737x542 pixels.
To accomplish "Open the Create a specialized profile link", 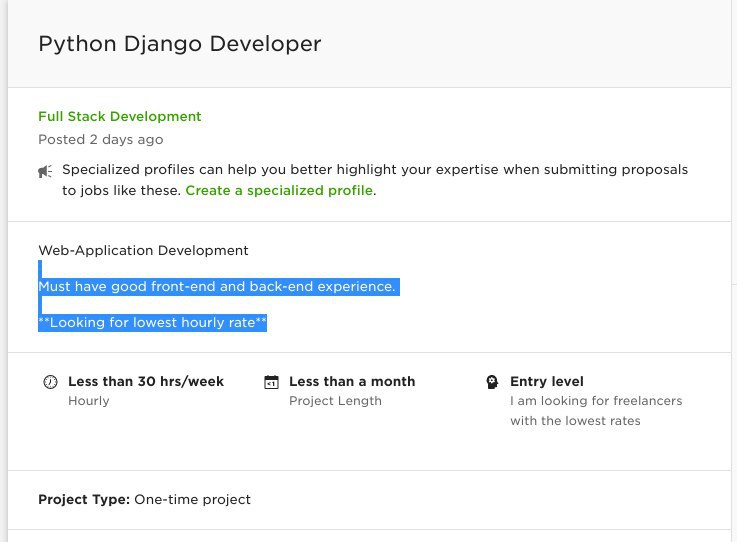I will (x=279, y=190).
